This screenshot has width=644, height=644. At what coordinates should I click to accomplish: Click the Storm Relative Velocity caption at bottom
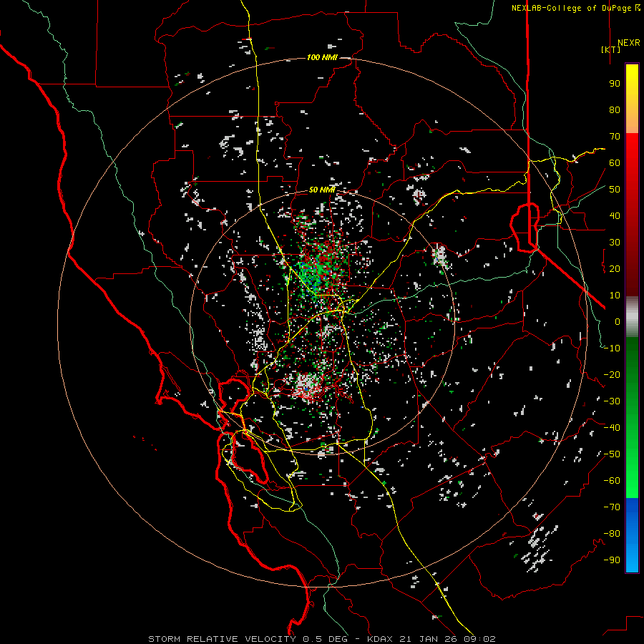[x=321, y=639]
